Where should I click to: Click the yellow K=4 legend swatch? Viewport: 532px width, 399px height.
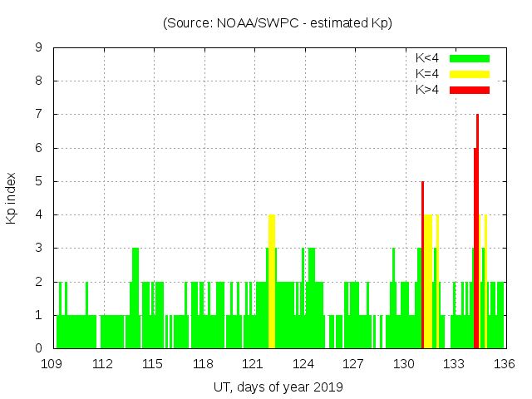click(x=470, y=74)
